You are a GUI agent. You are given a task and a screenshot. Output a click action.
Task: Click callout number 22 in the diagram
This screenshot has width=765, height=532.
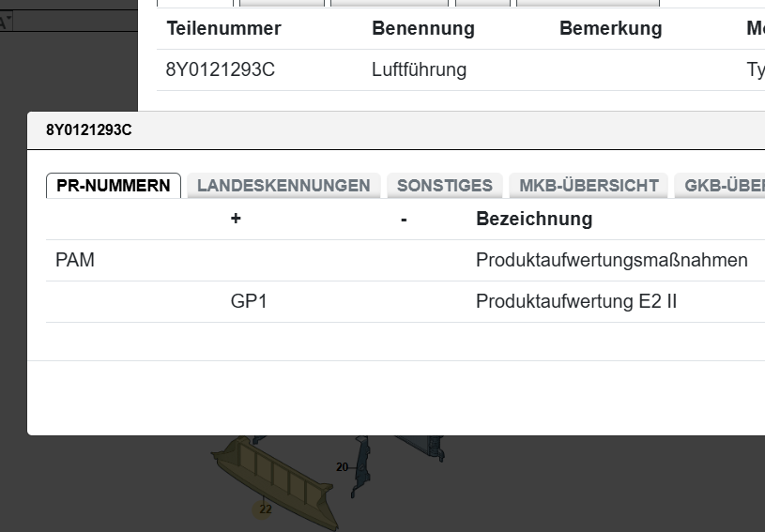pos(265,509)
